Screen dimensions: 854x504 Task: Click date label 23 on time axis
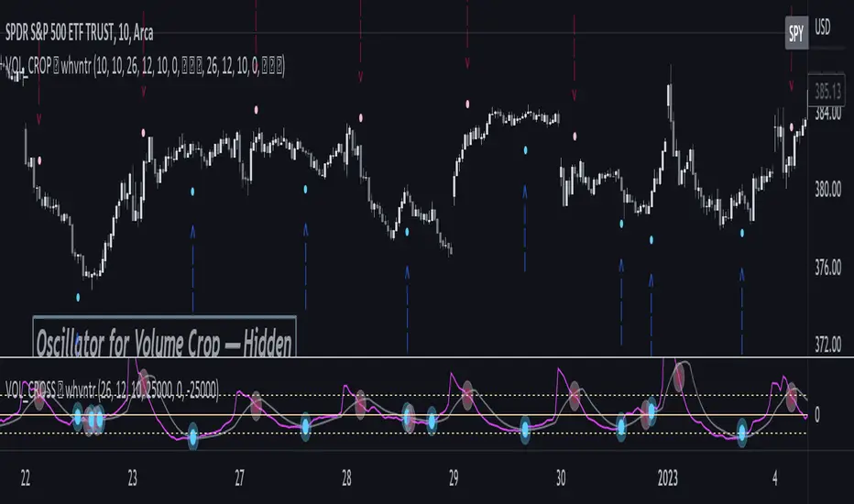pos(132,478)
